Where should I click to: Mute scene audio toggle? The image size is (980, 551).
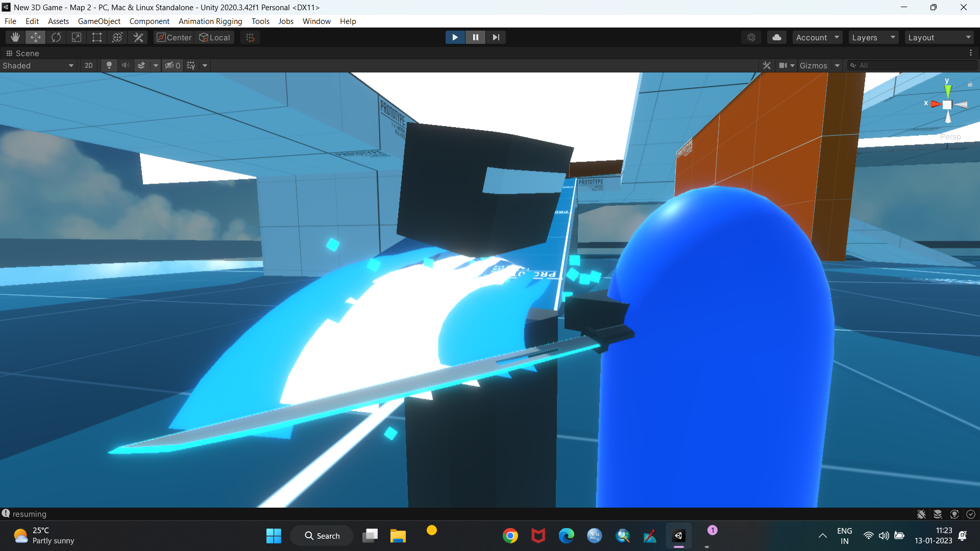(x=125, y=65)
